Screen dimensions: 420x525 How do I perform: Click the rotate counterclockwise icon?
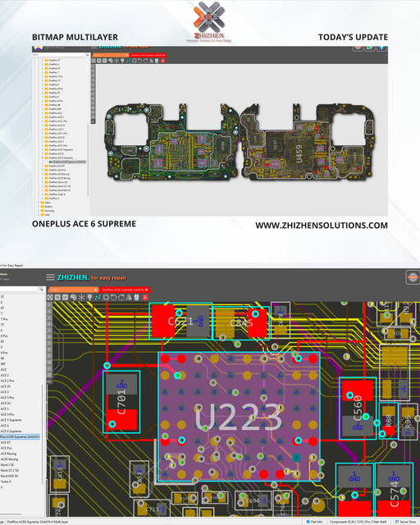click(113, 297)
